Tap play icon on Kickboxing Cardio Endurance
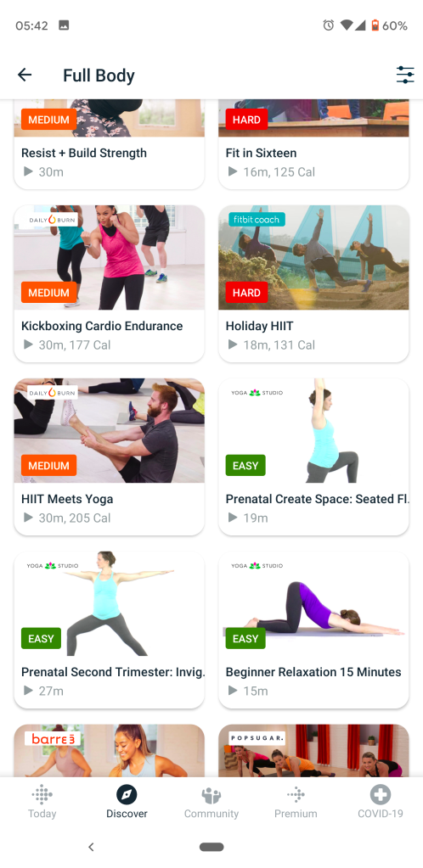Viewport: 423px width, 868px height. point(28,344)
